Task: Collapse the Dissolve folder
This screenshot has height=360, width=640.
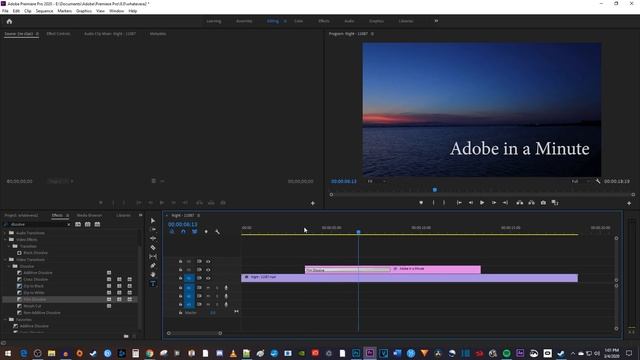Action: coord(9,266)
